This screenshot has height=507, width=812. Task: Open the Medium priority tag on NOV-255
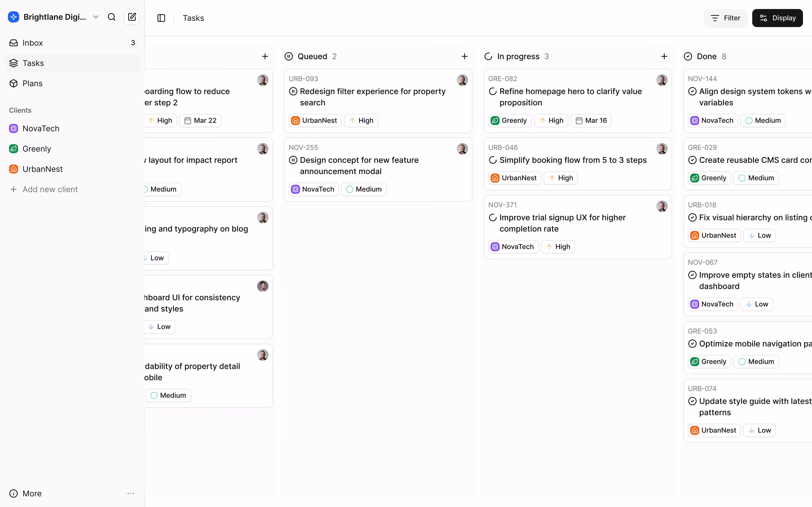364,189
